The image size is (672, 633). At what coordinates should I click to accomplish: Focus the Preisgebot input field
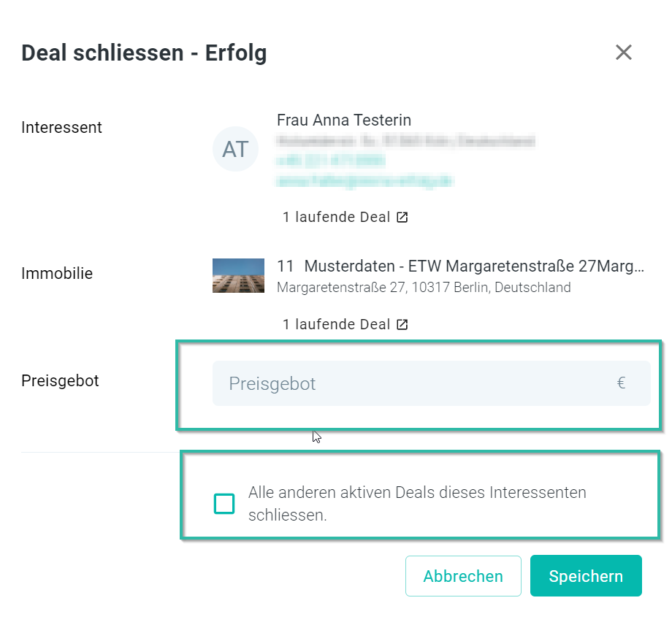[432, 383]
